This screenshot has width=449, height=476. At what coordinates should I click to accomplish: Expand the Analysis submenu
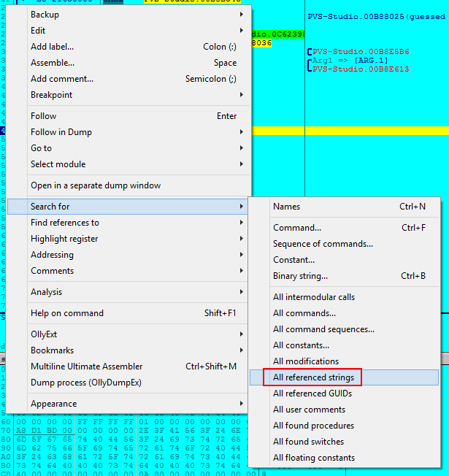pyautogui.click(x=128, y=292)
